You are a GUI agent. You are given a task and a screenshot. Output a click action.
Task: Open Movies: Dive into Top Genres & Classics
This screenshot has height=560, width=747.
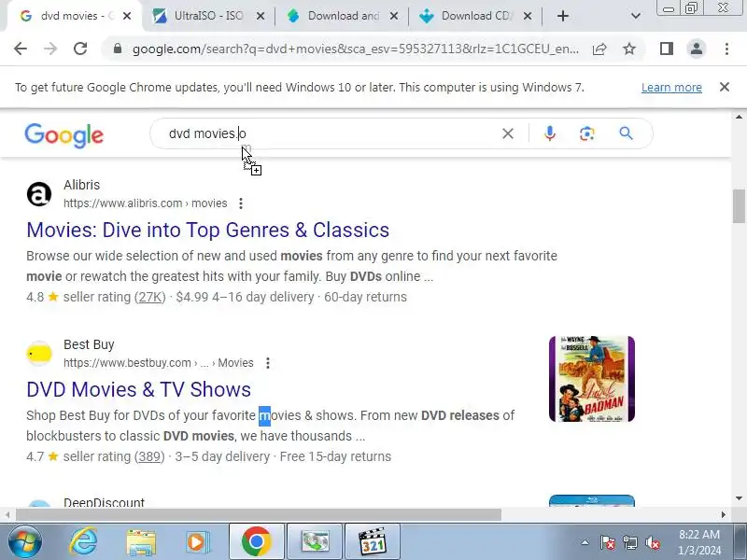pyautogui.click(x=207, y=230)
